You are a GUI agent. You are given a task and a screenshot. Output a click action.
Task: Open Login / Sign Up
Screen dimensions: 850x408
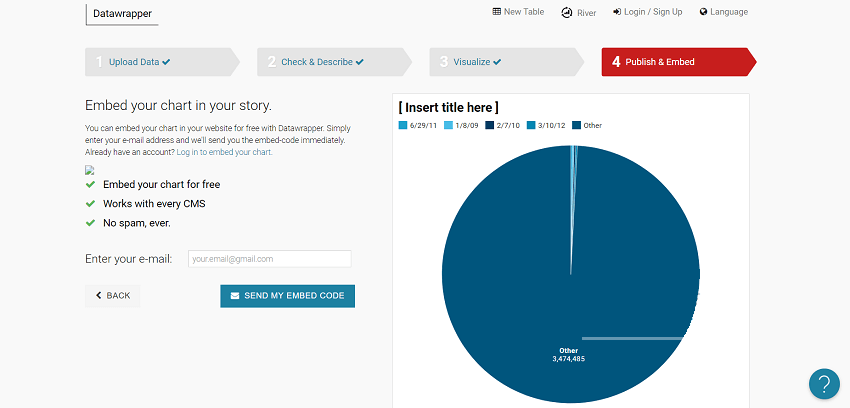(x=647, y=12)
